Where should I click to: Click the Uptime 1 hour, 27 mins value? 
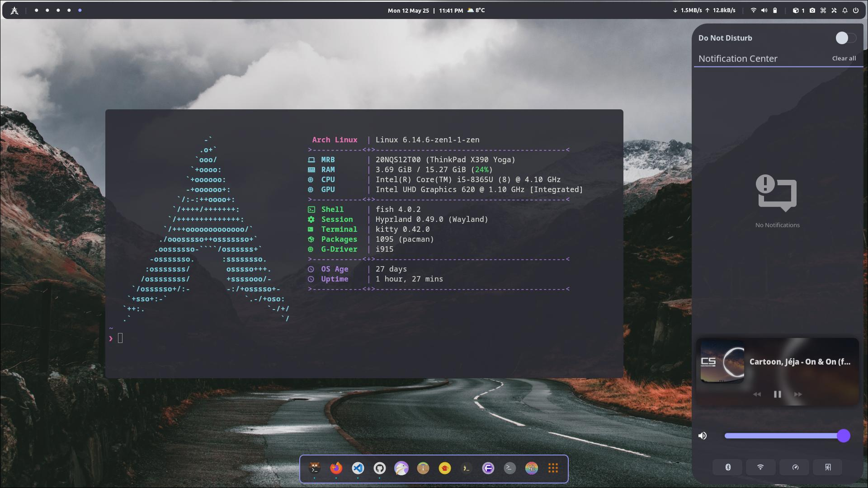click(409, 279)
